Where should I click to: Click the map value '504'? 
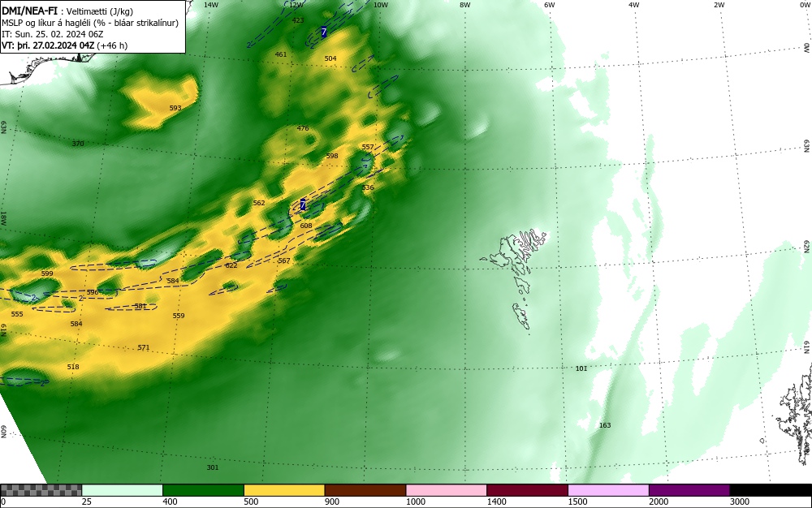coord(330,58)
